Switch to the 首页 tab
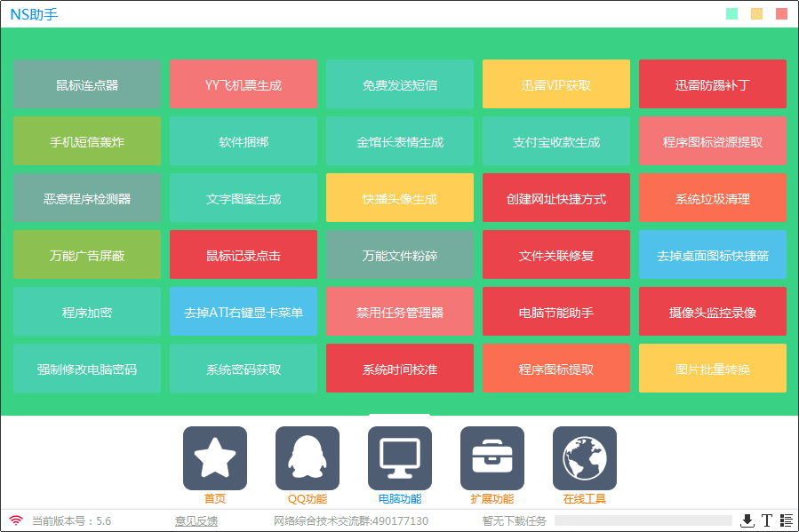The width and height of the screenshot is (799, 532). coord(214,497)
